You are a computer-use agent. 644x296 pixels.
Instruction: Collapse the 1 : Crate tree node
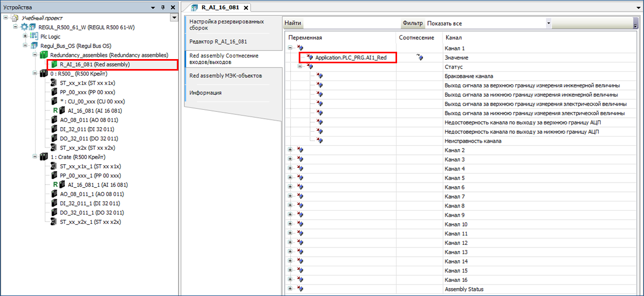tap(35, 157)
